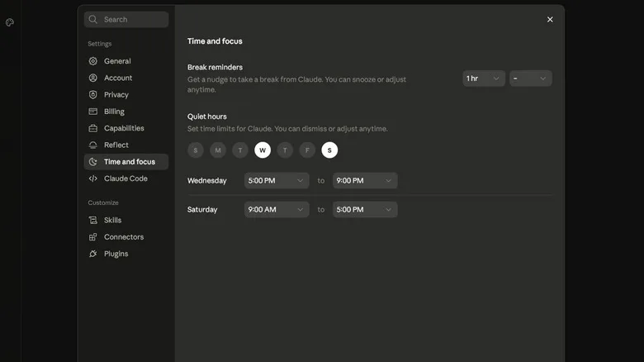
Task: Toggle Sunday quiet hours day circle
Action: pos(196,150)
